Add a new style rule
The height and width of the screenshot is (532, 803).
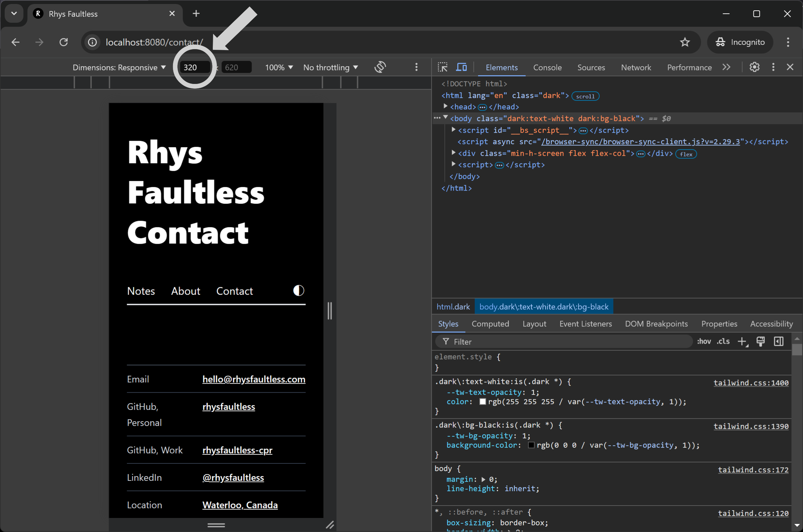point(742,341)
